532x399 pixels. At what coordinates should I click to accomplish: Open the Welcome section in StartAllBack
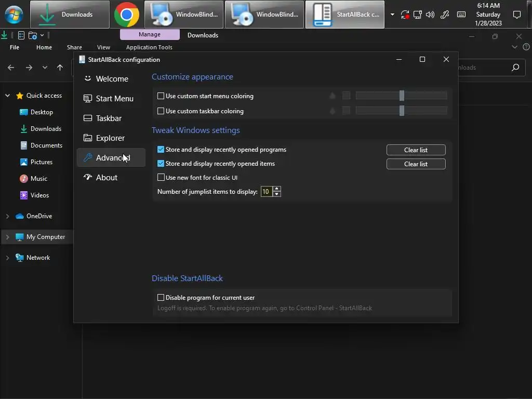[x=111, y=79]
